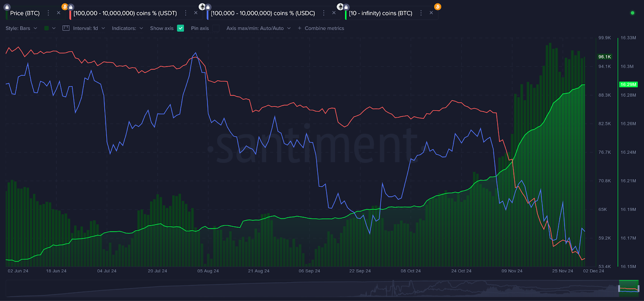Click the left handle of the range navigator
The height and width of the screenshot is (301, 644).
tap(619, 288)
